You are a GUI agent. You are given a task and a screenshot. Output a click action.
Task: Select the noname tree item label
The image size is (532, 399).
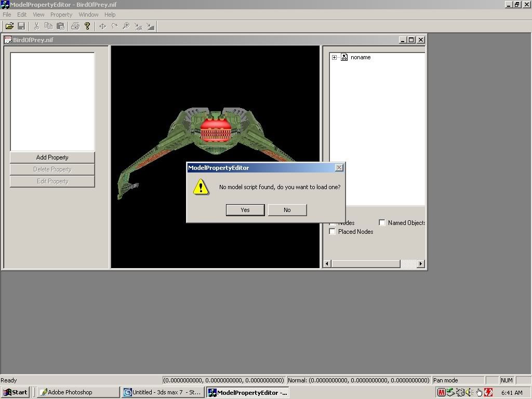pos(361,57)
